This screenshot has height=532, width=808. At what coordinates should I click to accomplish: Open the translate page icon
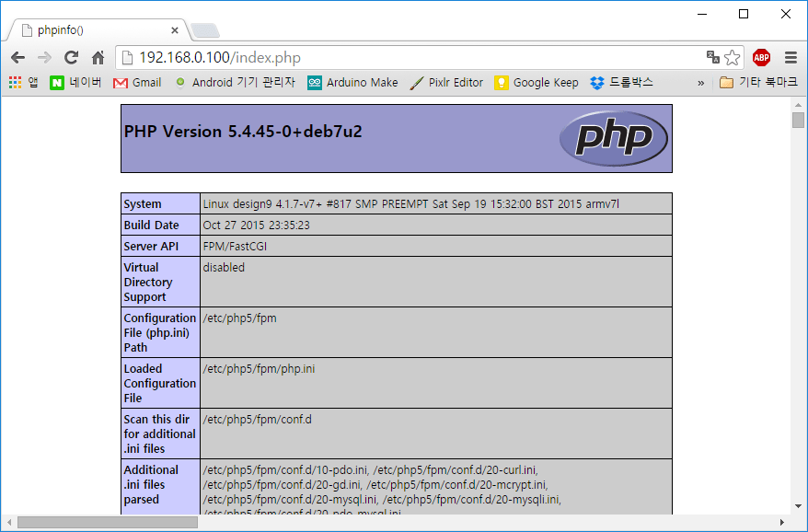[712, 57]
